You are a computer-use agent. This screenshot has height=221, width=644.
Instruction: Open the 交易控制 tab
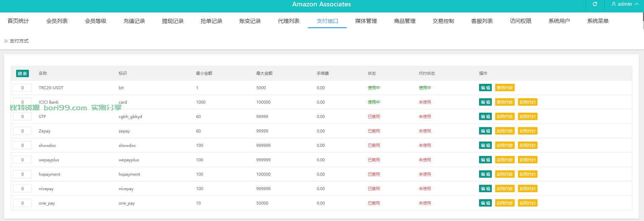pos(443,21)
